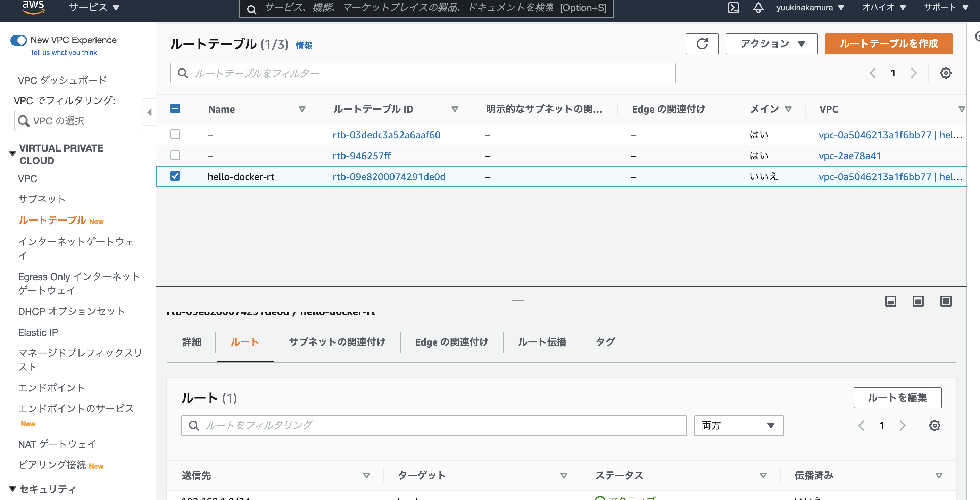
Task: Check the rtb-946257ff row checkbox
Action: (x=175, y=155)
